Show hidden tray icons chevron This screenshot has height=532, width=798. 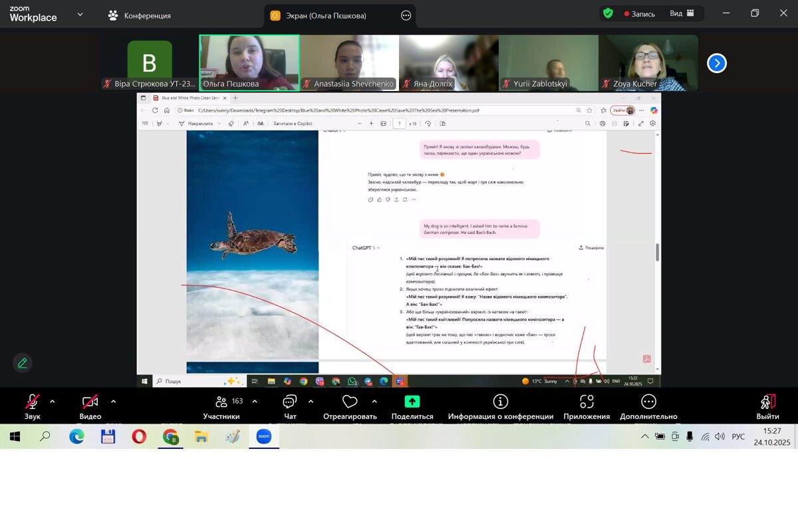[x=644, y=437]
